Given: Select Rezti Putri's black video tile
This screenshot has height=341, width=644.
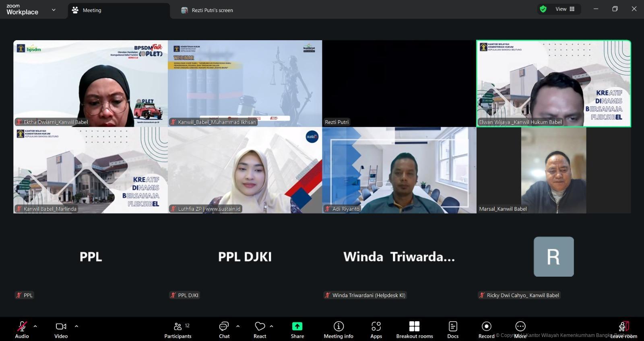Looking at the screenshot, I should 399,83.
